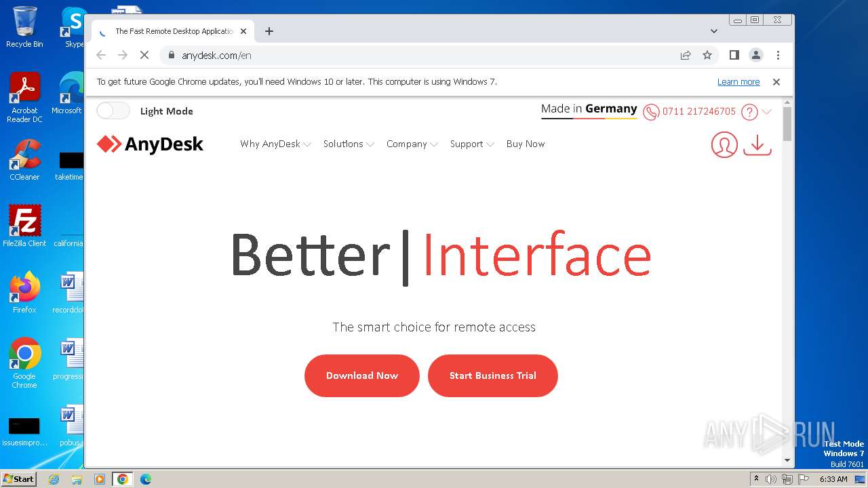Click the Made in Germany text
The width and height of the screenshot is (868, 488).
pyautogui.click(x=589, y=109)
